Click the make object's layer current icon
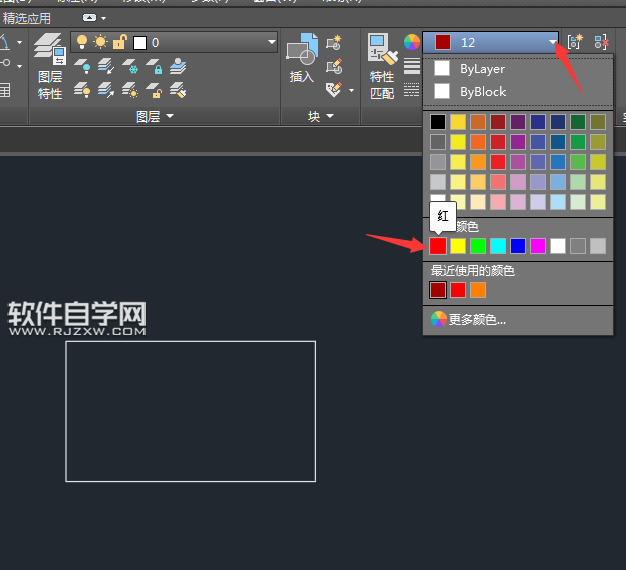The height and width of the screenshot is (570, 626). 178,66
